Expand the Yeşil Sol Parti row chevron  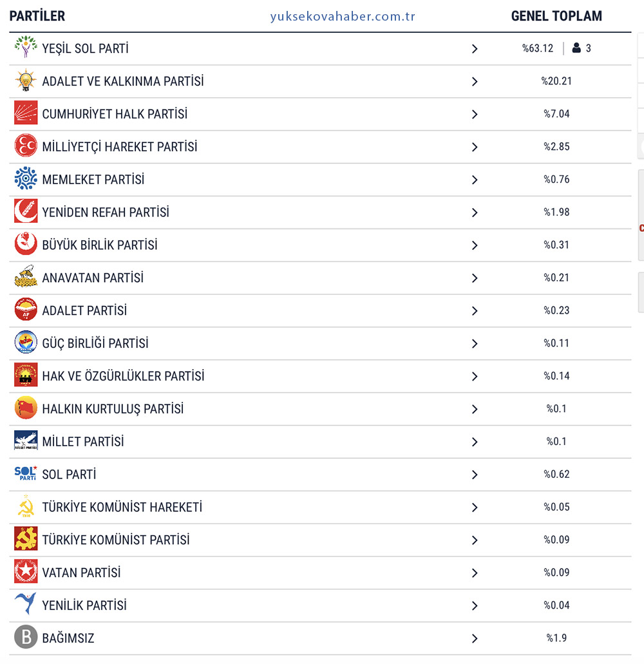(x=475, y=49)
